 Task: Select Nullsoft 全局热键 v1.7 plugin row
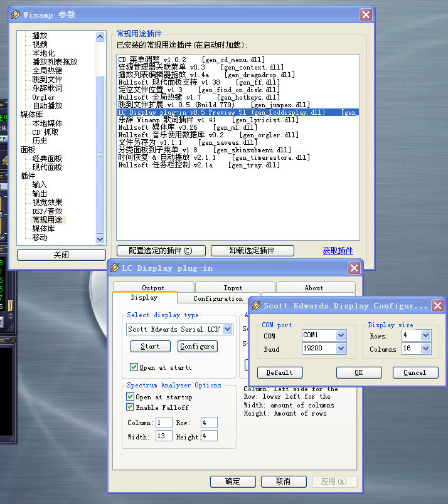click(x=238, y=97)
